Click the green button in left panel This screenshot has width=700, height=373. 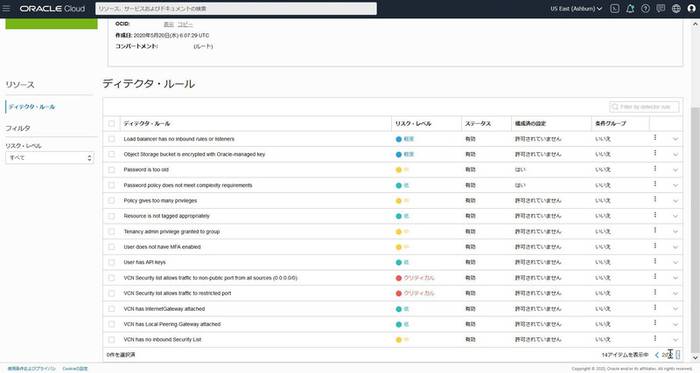pyautogui.click(x=51, y=24)
